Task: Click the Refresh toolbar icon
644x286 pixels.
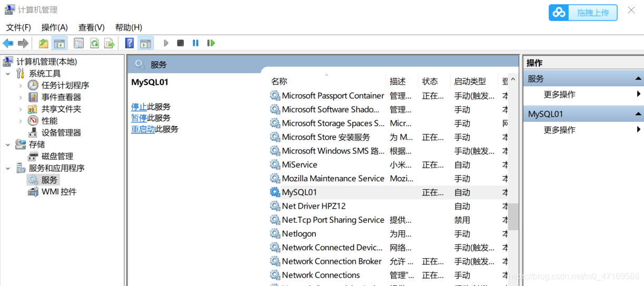Action: pos(94,43)
